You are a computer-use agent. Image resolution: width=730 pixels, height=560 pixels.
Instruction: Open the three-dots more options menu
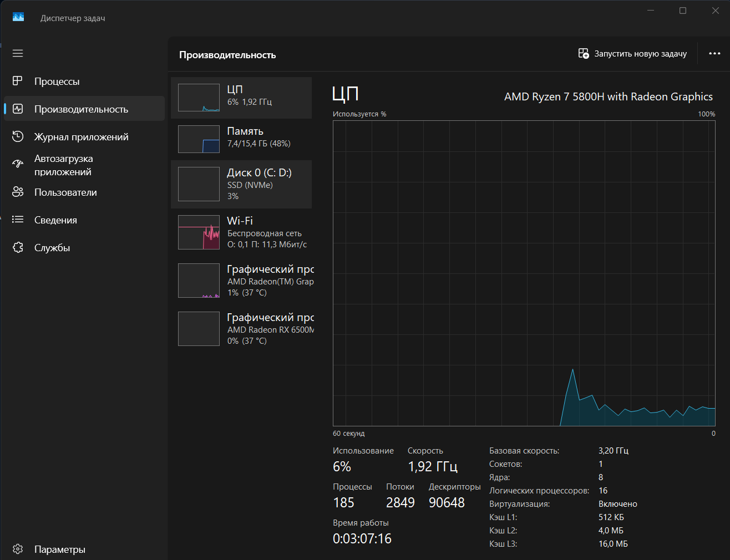coord(714,53)
